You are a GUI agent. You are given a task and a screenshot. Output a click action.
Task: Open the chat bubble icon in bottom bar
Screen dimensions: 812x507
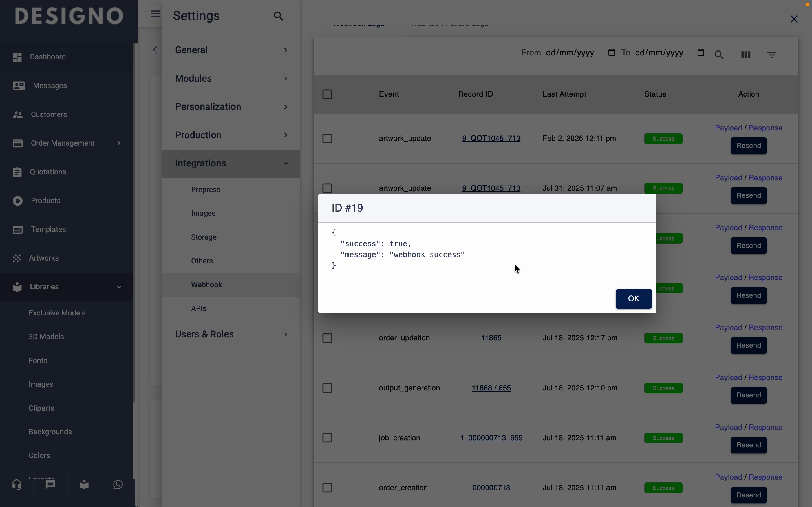(x=50, y=484)
